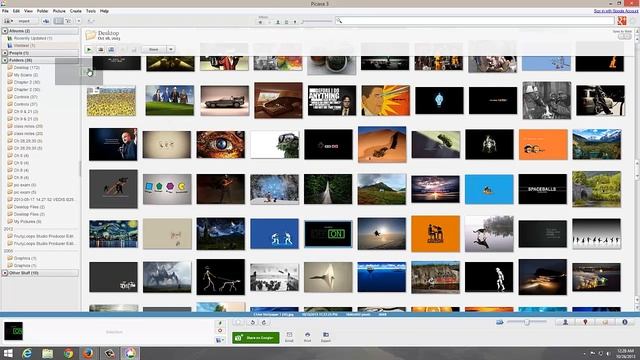640x360 pixels.
Task: Create photo collage from Desktop folder
Action: pos(100,49)
